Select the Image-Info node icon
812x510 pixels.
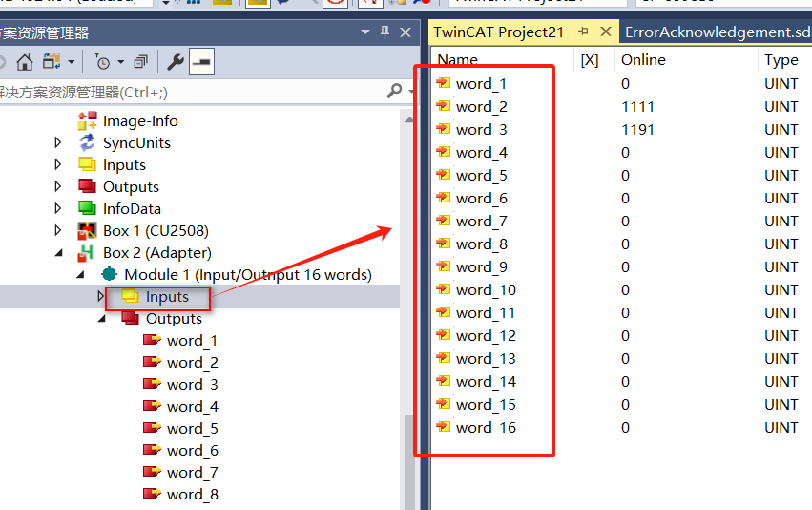(87, 121)
